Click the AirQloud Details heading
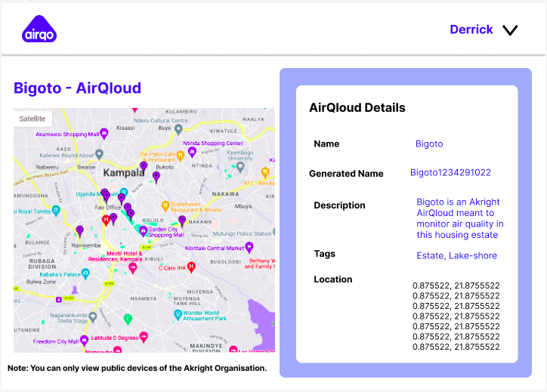 [357, 107]
